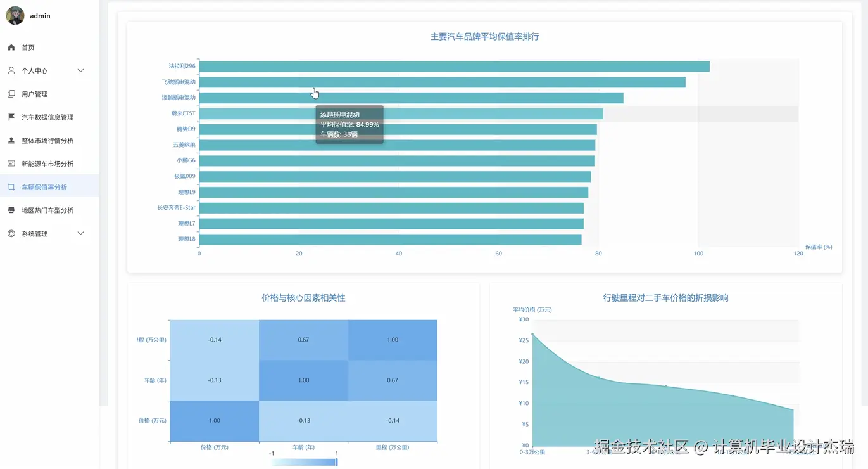This screenshot has width=868, height=469.
Task: Click the copy icon beside 用户管理
Action: [11, 94]
